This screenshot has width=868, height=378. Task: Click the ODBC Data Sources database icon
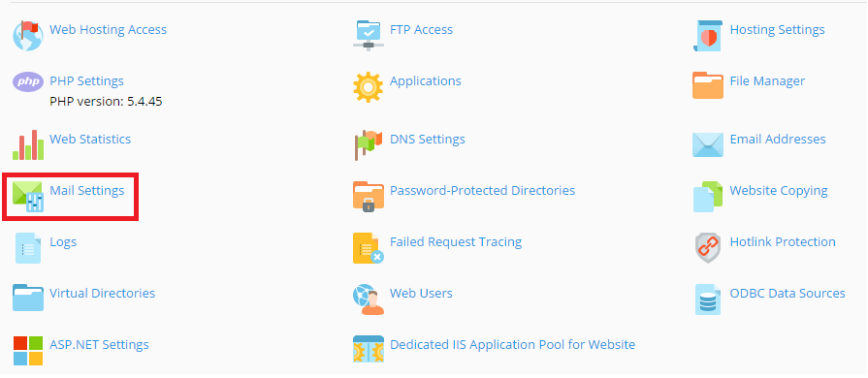click(708, 299)
